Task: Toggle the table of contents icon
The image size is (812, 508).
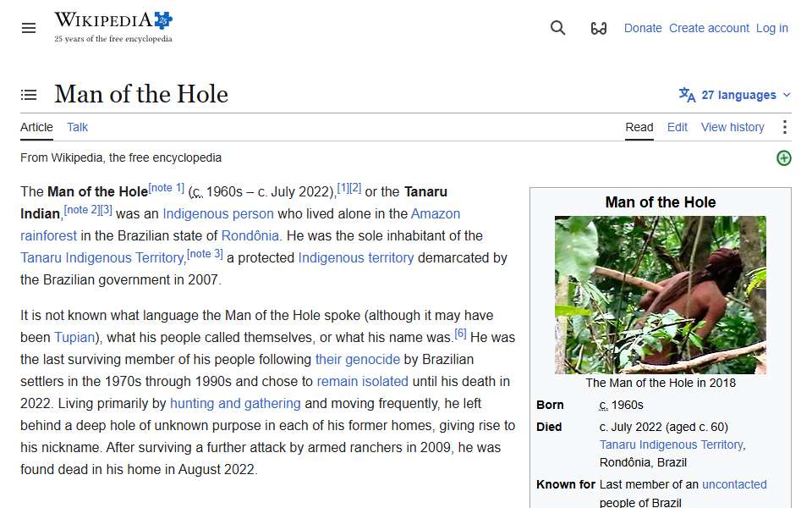Action: click(x=29, y=95)
